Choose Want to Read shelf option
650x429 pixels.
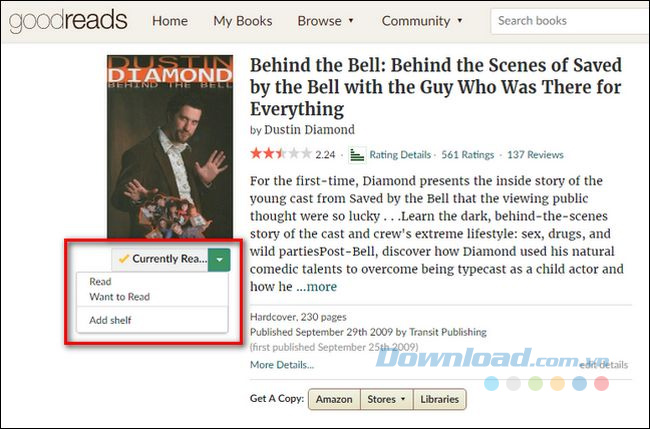click(118, 297)
